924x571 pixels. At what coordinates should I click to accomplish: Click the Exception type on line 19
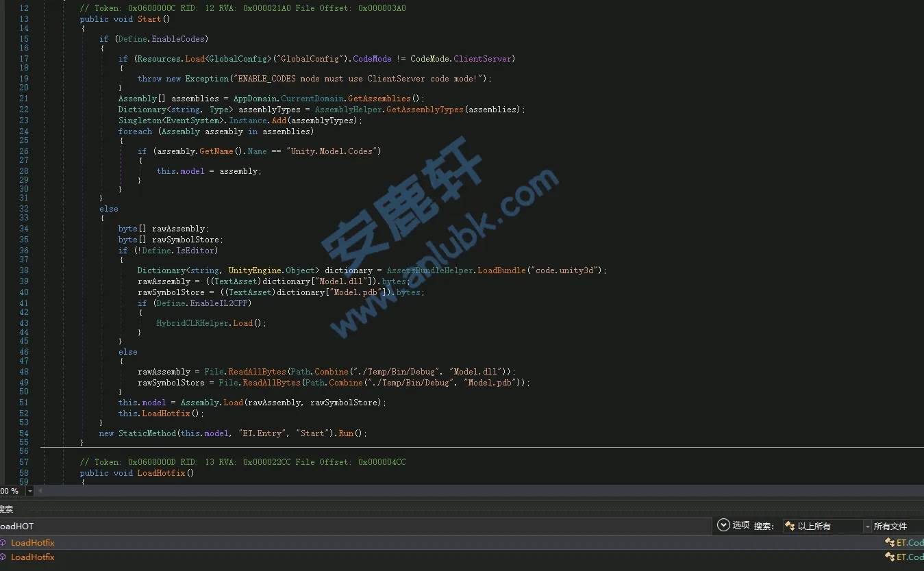tap(208, 79)
